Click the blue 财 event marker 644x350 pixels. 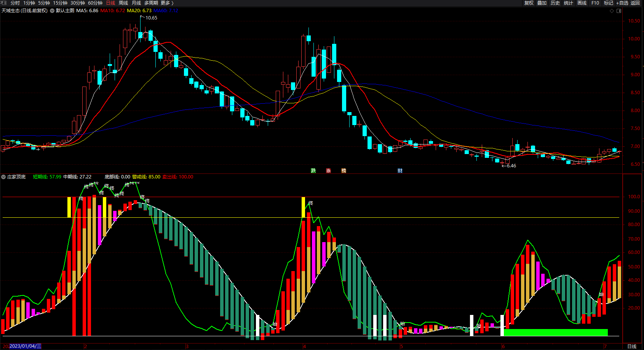[x=400, y=170]
